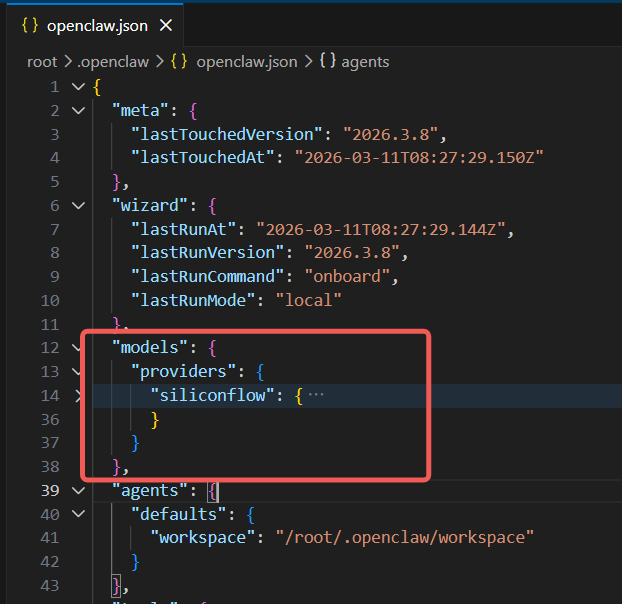Collapse the defaults block on line 40
This screenshot has width=622, height=604.
[79, 514]
